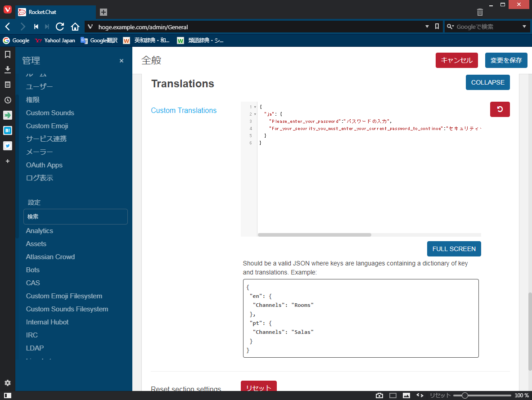Open the editor in FULL SCREEN mode
This screenshot has width=532, height=400.
pos(454,248)
